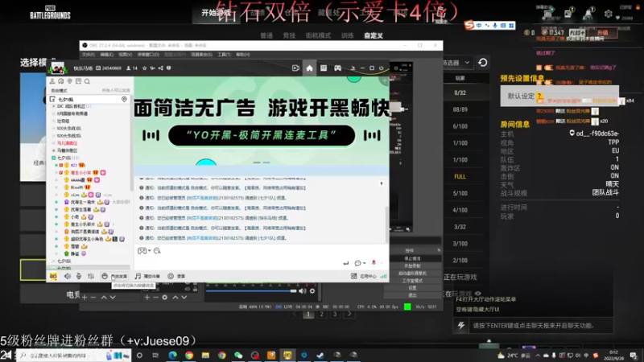Click the Windows taskbar search box
The image size is (644, 362).
tap(74, 356)
